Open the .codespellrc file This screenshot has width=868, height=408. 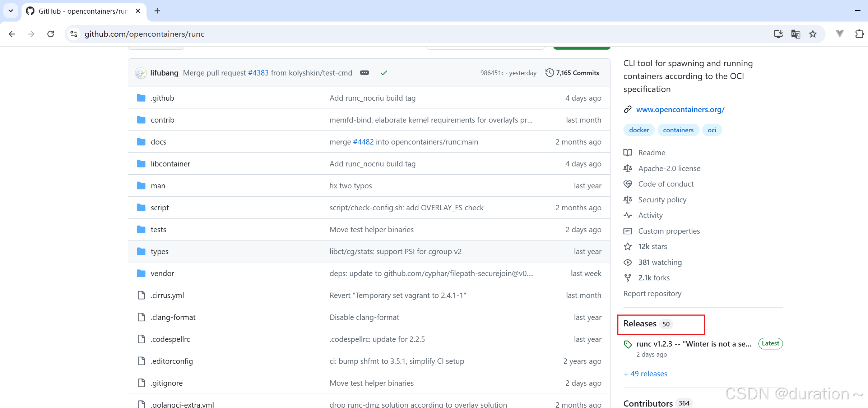coord(170,339)
